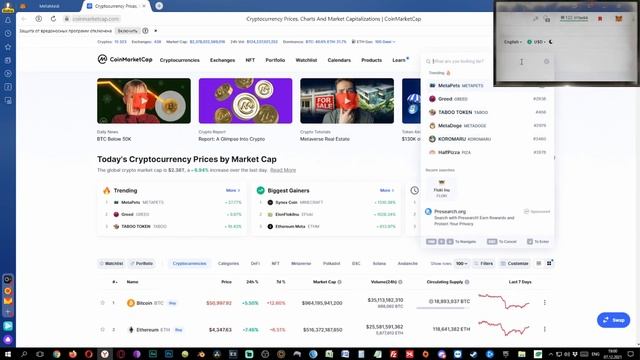Click the Ethereum coin icon
640x360 pixels.
pos(131,329)
